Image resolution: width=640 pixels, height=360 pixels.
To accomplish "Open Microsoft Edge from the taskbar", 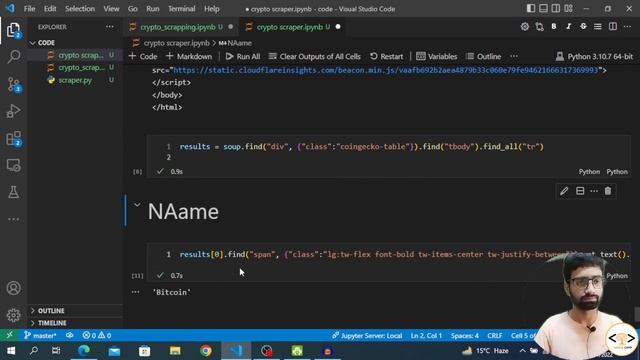I will click(84, 351).
